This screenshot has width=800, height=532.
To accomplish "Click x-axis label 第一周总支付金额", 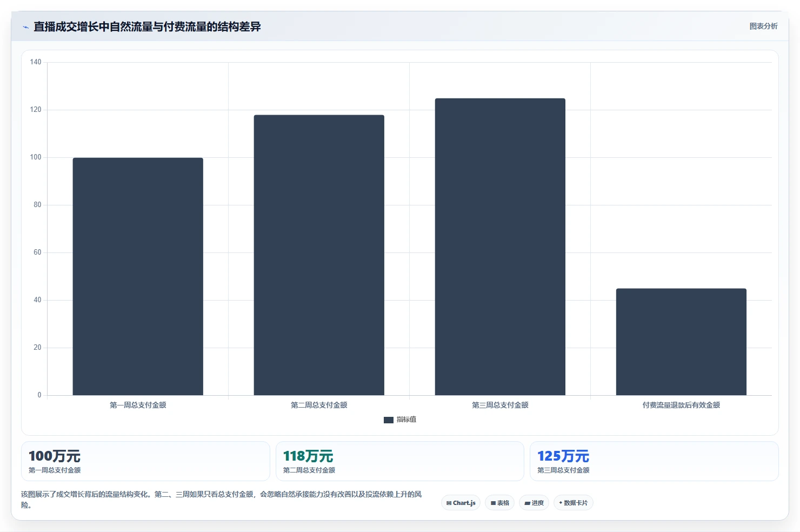I will point(138,405).
